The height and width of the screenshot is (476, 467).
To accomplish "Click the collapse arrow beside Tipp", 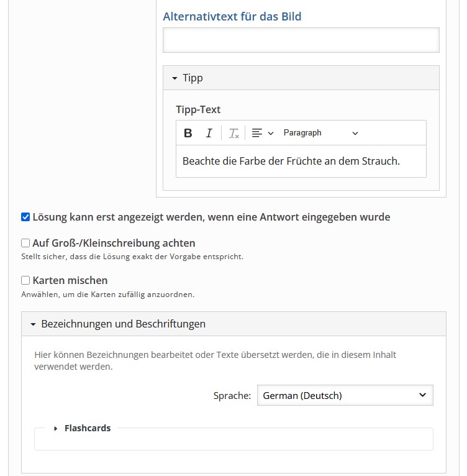I will click(x=175, y=78).
